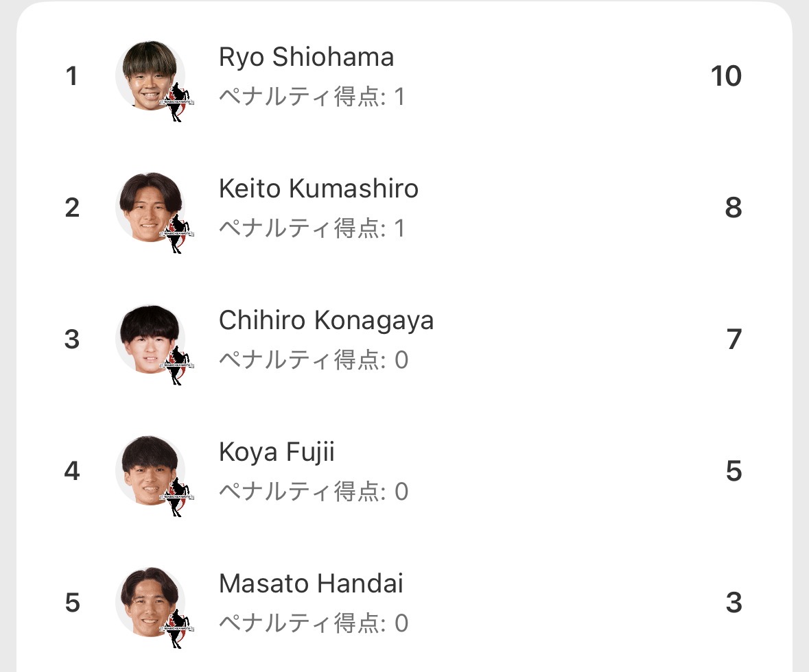
Task: Select Chihiro Konagaya's goal total of 7
Action: [734, 339]
